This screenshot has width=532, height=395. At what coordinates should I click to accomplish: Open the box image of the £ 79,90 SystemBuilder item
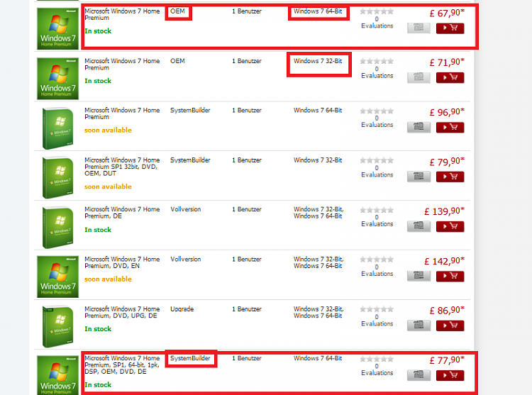(x=57, y=178)
